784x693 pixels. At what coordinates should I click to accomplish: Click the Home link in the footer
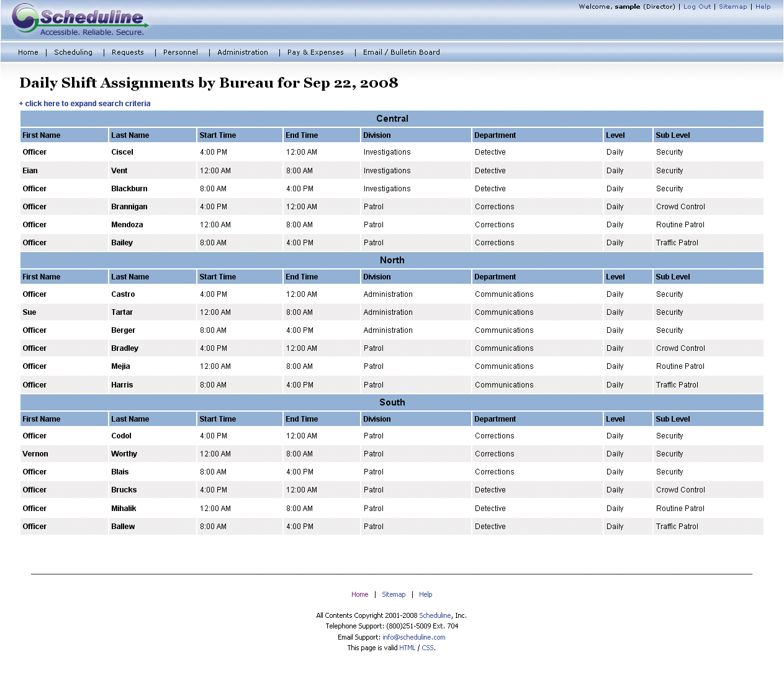pyautogui.click(x=359, y=594)
